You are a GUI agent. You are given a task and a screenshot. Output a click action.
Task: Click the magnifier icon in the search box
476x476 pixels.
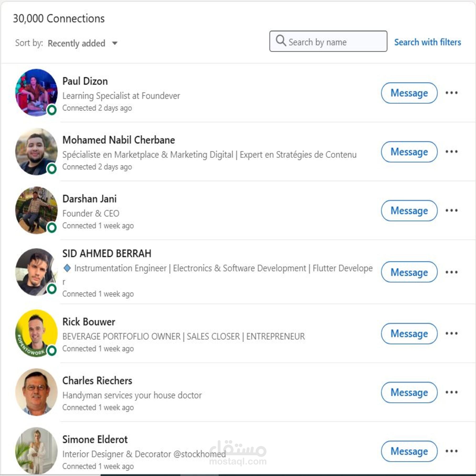281,41
